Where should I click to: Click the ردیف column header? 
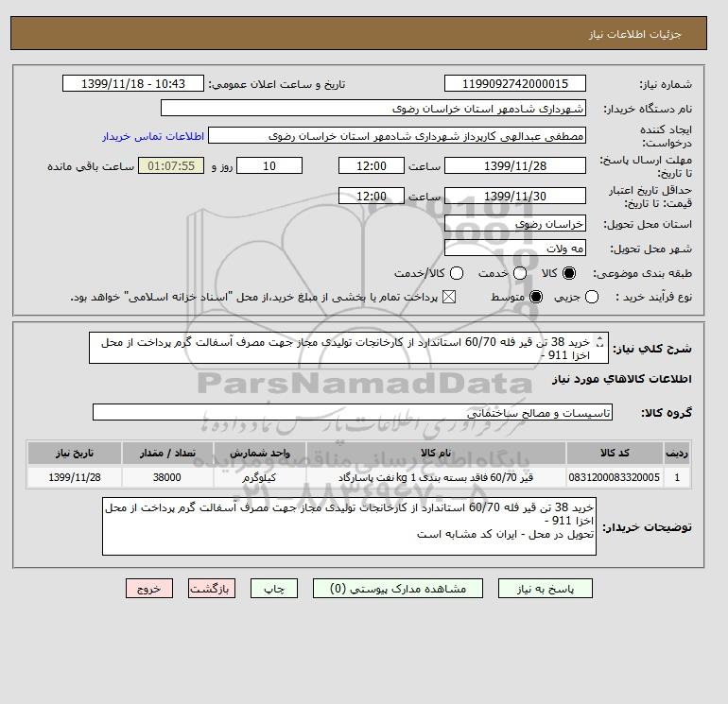[x=677, y=453]
